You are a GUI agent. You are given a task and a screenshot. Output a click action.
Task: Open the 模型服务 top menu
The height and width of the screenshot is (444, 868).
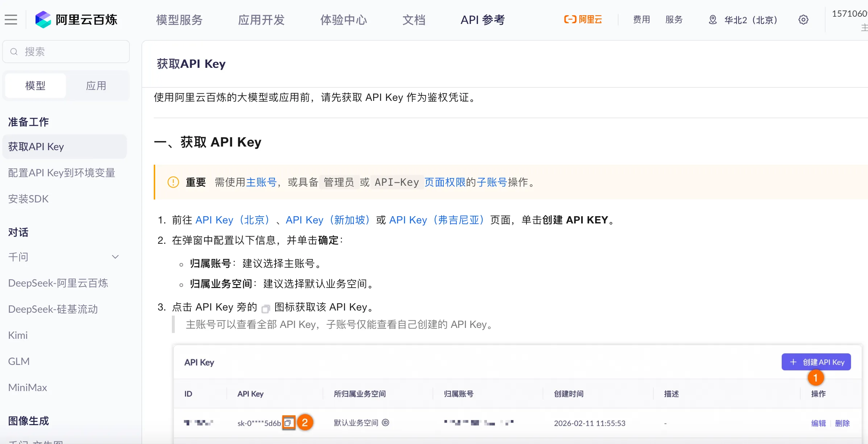[x=179, y=20]
